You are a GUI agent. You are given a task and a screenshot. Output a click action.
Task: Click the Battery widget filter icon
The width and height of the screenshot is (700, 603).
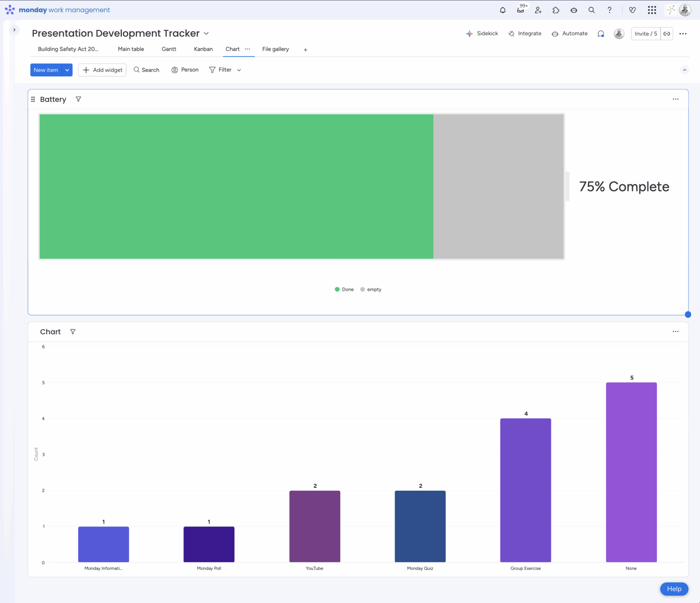(x=78, y=99)
